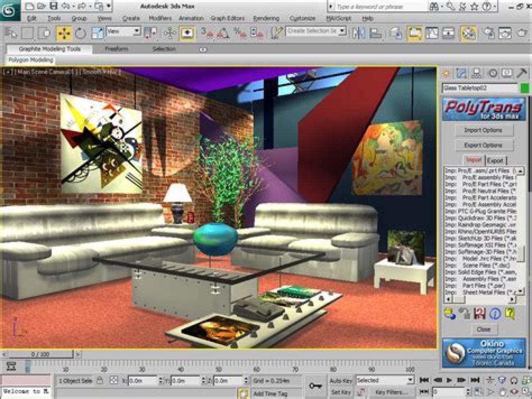This screenshot has height=399, width=532.
Task: Click the Set Key large key icon
Action: pos(315,386)
